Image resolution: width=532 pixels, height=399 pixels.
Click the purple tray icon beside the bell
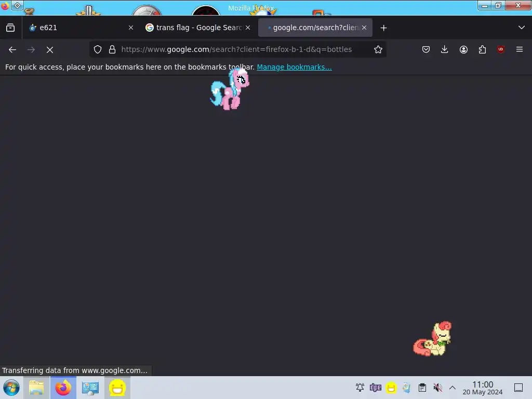pyautogui.click(x=376, y=388)
